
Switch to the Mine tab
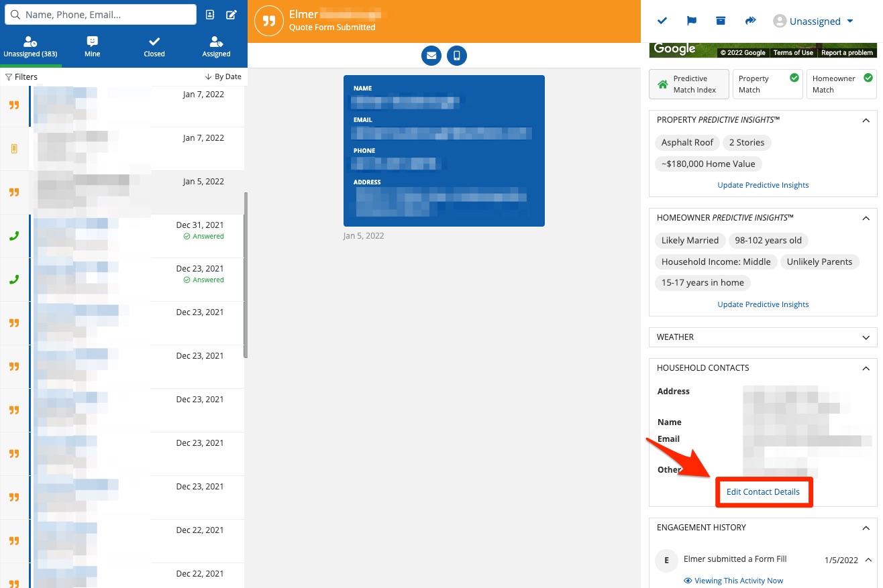click(93, 47)
